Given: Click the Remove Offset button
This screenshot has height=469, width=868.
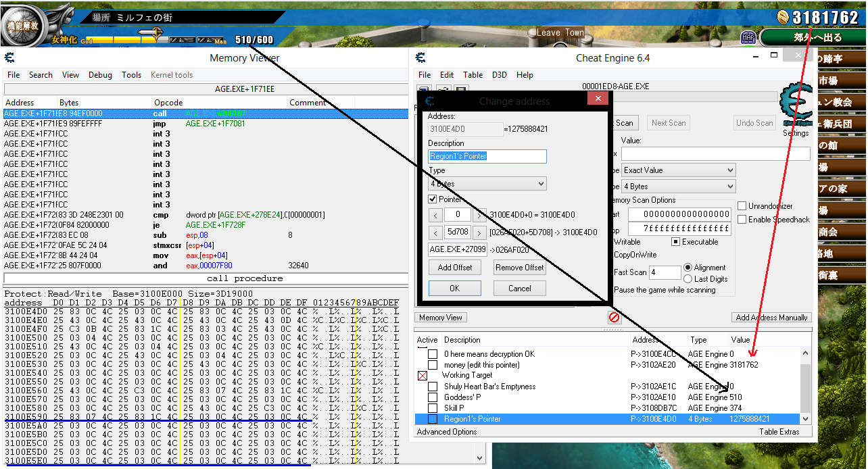Looking at the screenshot, I should coord(520,268).
